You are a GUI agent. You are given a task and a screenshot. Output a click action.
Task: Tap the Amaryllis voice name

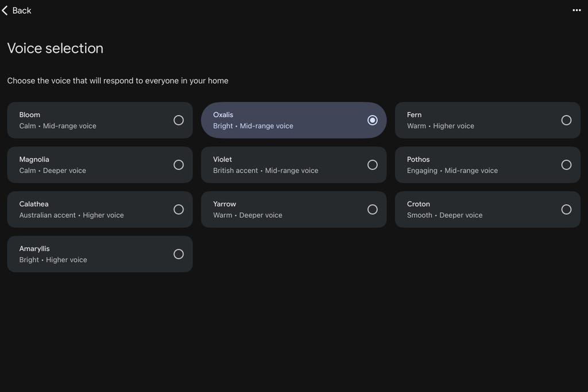click(x=34, y=249)
